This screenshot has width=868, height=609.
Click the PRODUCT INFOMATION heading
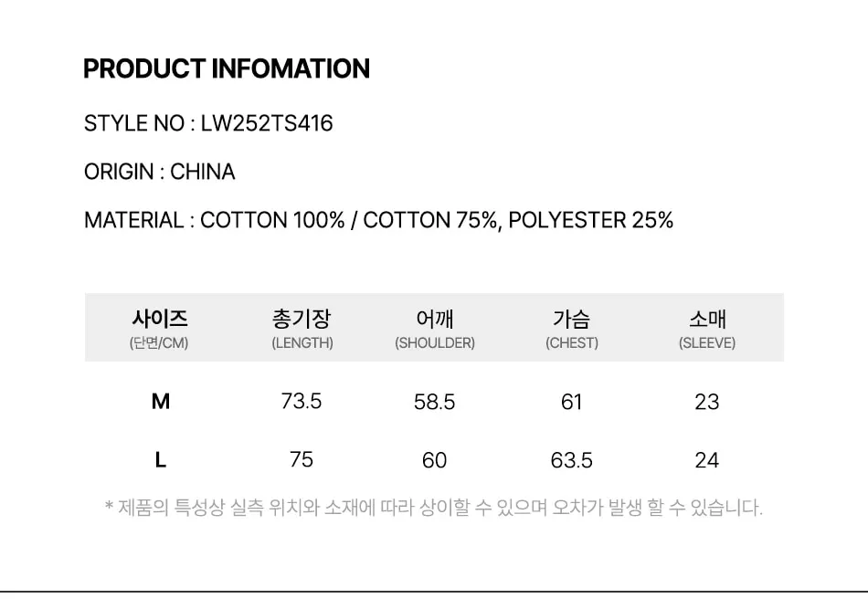point(227,69)
